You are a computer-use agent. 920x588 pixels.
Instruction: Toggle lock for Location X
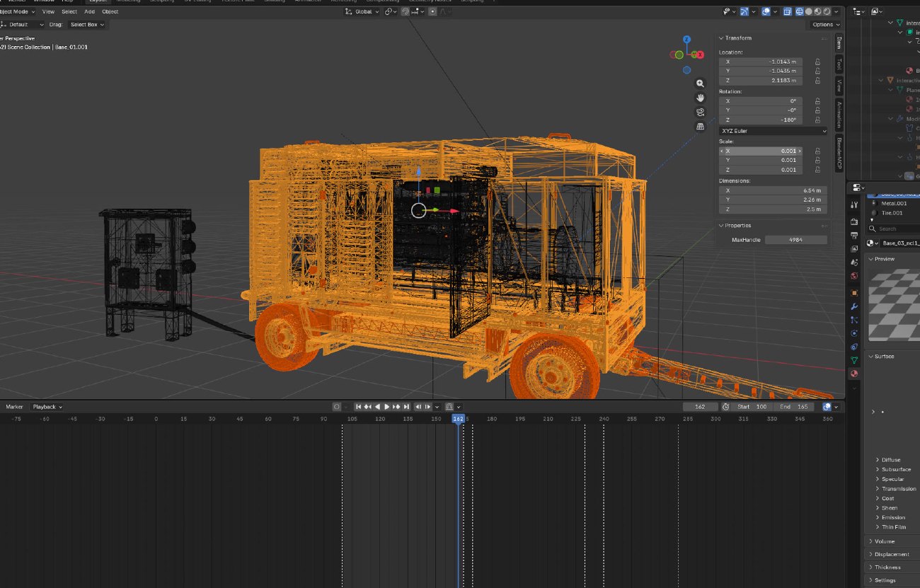tap(817, 62)
